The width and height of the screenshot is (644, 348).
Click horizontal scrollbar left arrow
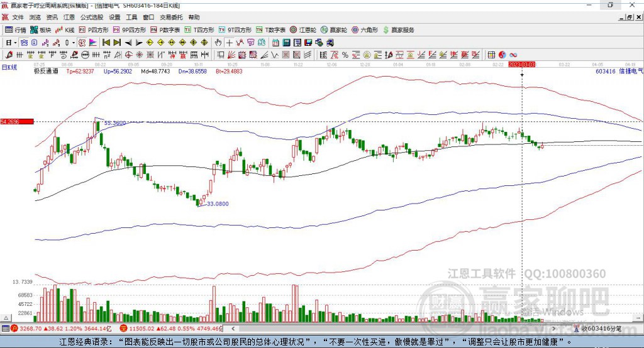point(233,329)
